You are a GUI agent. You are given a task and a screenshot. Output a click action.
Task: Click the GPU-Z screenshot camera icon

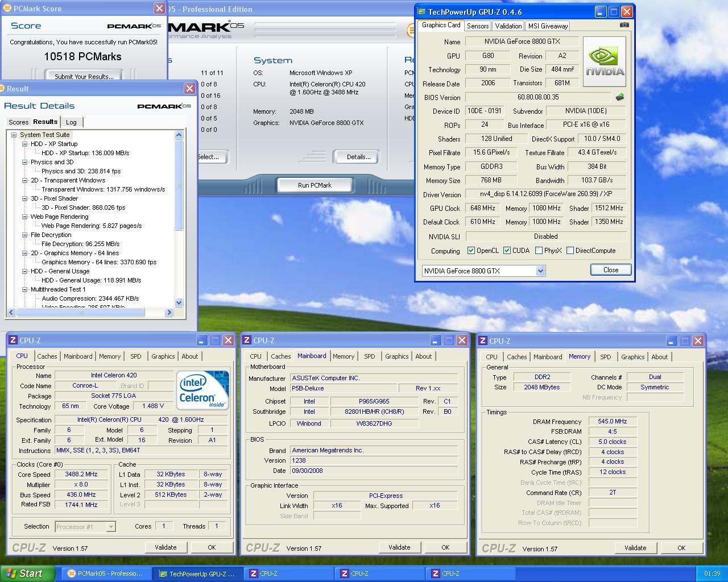pos(624,25)
